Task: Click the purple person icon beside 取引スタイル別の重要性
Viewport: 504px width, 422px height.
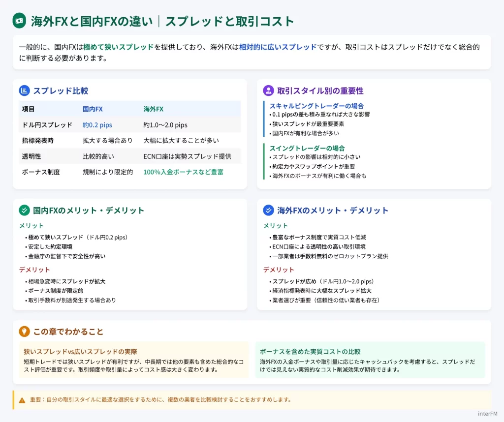Action: (x=269, y=90)
